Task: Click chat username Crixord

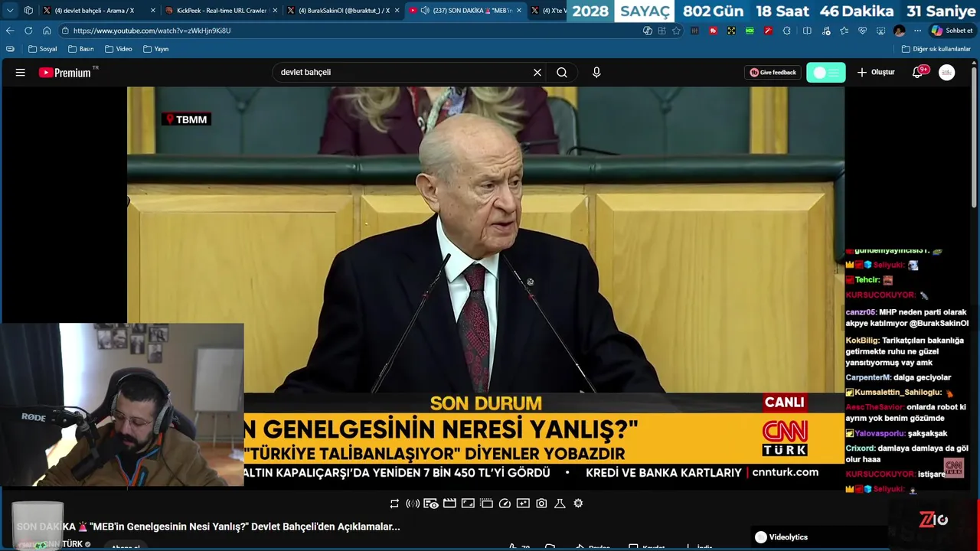Action: (860, 448)
